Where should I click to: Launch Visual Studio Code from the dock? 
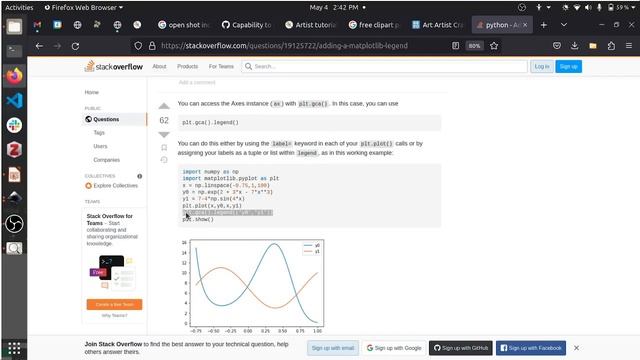14,100
